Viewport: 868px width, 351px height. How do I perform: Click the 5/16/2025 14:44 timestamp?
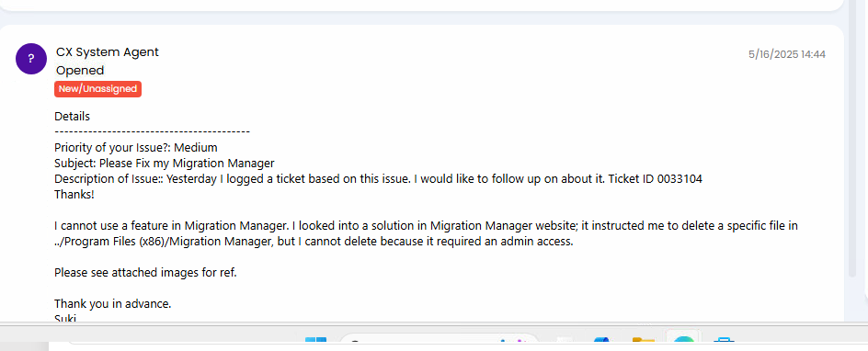[x=787, y=54]
